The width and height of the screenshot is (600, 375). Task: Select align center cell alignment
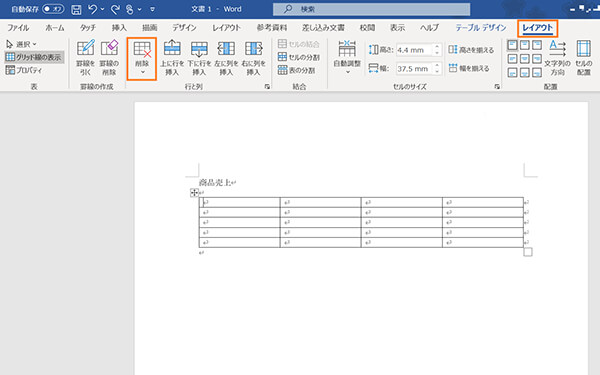[x=525, y=59]
